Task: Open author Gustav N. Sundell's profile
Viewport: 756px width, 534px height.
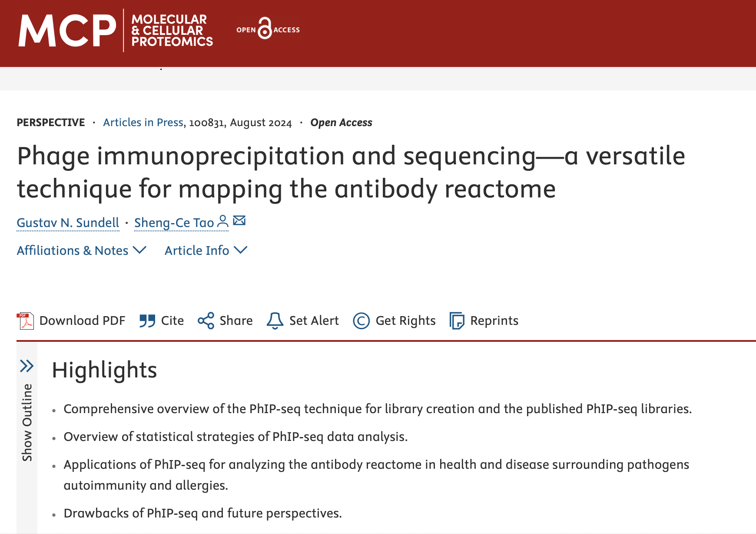Action: click(68, 223)
